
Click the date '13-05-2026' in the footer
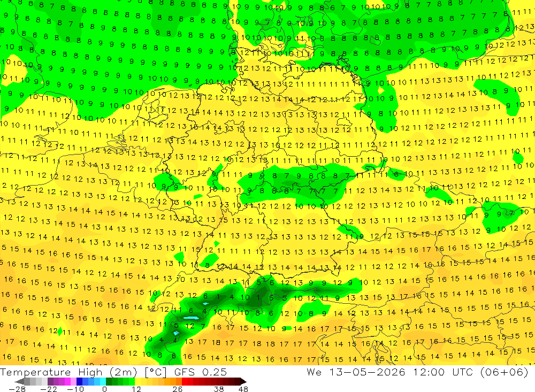click(x=367, y=372)
